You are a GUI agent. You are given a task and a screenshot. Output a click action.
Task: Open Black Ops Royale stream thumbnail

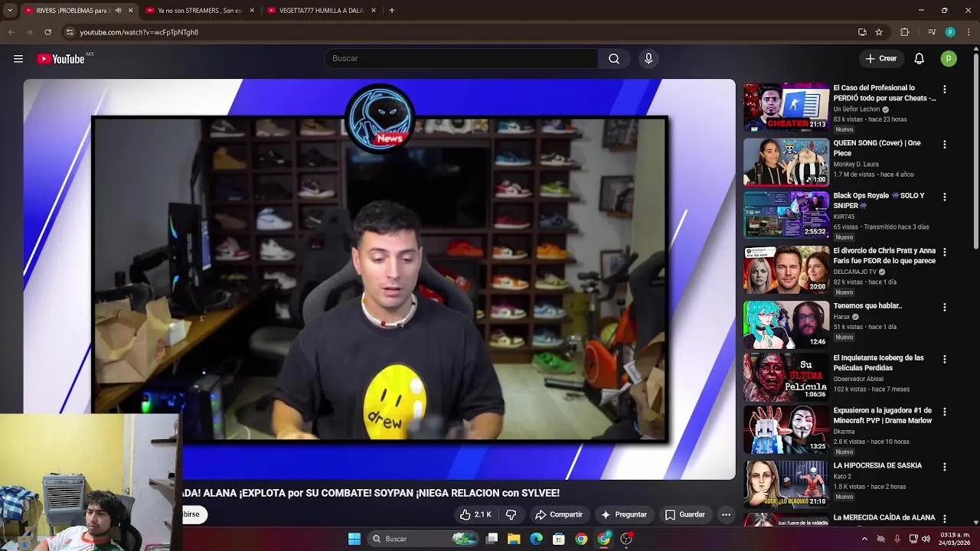click(786, 215)
